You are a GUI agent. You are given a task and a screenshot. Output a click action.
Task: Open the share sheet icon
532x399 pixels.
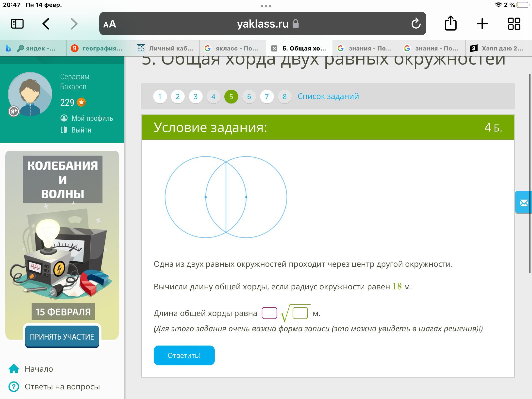450,23
